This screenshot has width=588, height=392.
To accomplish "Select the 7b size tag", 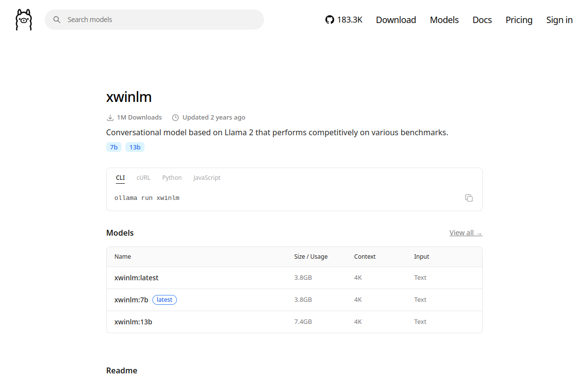I will (x=114, y=147).
